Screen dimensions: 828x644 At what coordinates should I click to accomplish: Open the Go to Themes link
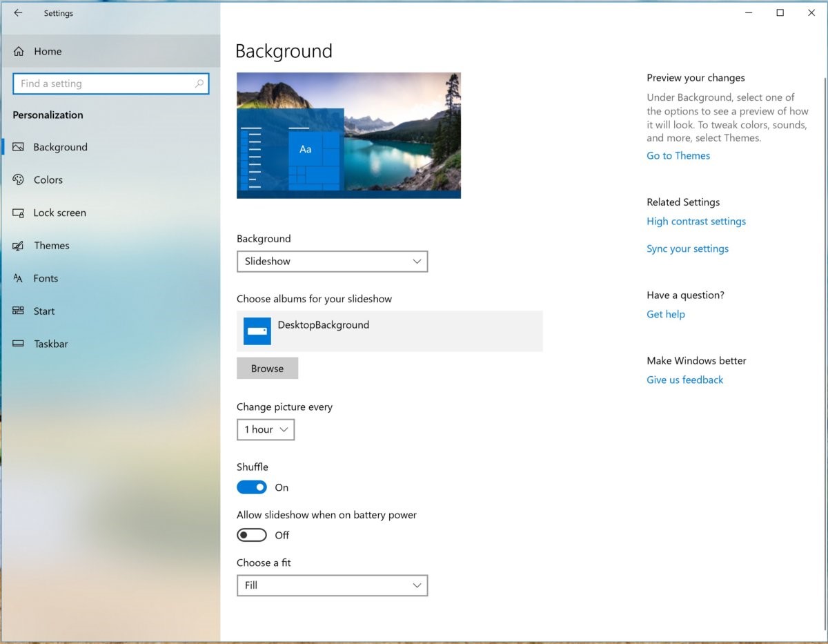678,156
